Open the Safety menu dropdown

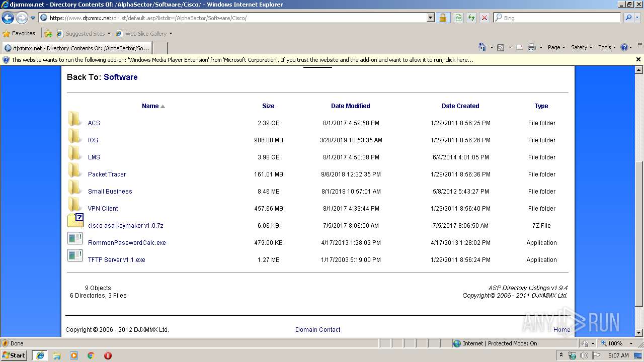tap(581, 47)
